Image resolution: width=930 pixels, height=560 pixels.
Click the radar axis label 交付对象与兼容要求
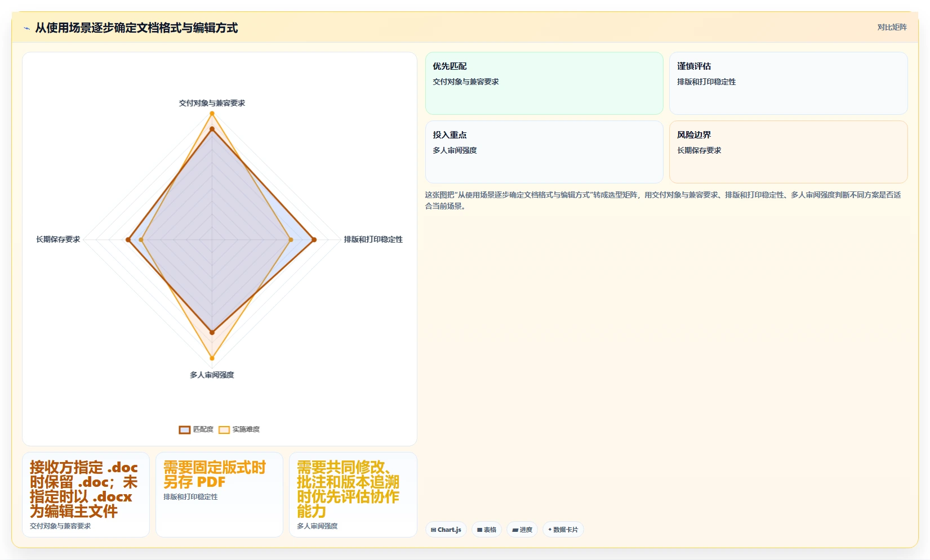pyautogui.click(x=212, y=103)
